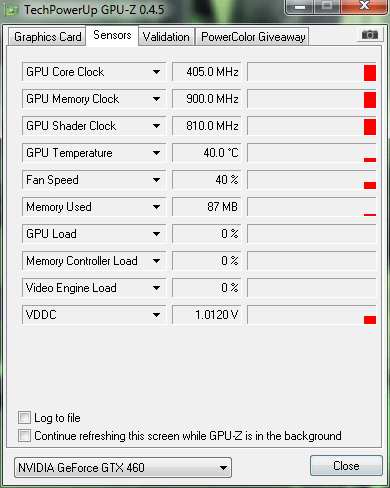Select the Memory Used value readout

(206, 207)
